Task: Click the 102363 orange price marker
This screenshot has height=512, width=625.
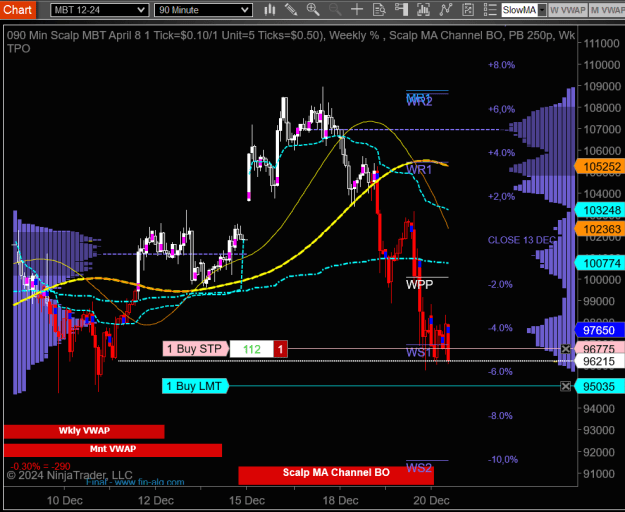Action: 599,229
